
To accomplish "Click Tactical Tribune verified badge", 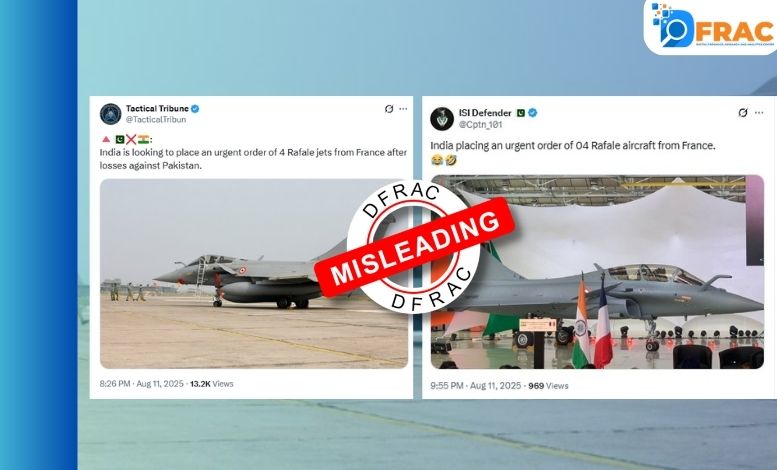I will pyautogui.click(x=195, y=109).
